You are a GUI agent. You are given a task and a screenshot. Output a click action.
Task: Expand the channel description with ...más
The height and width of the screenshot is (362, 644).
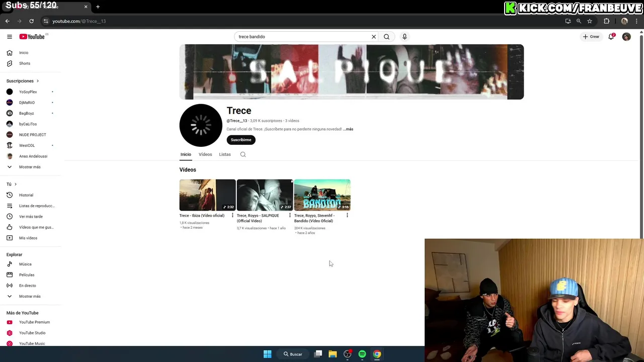click(348, 129)
